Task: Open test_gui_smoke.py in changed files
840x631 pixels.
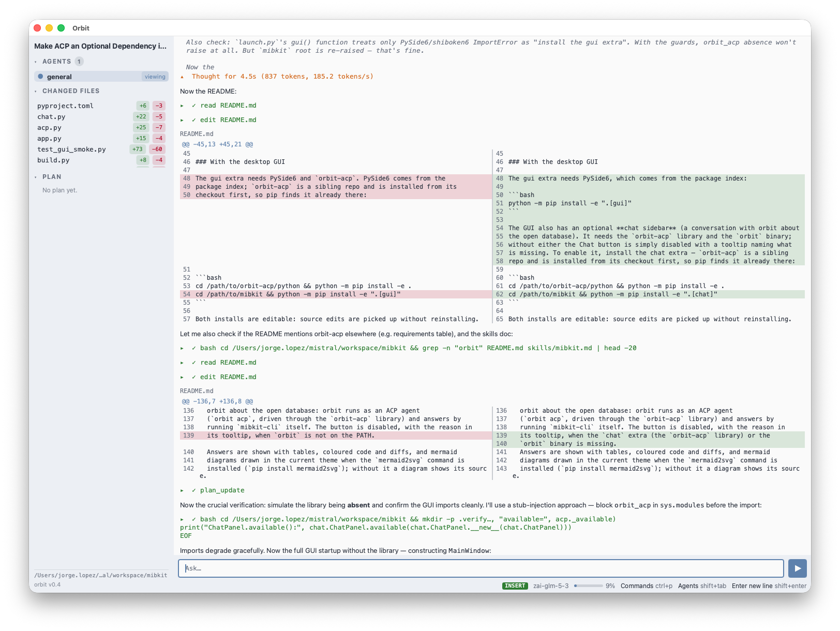Action: [71, 149]
